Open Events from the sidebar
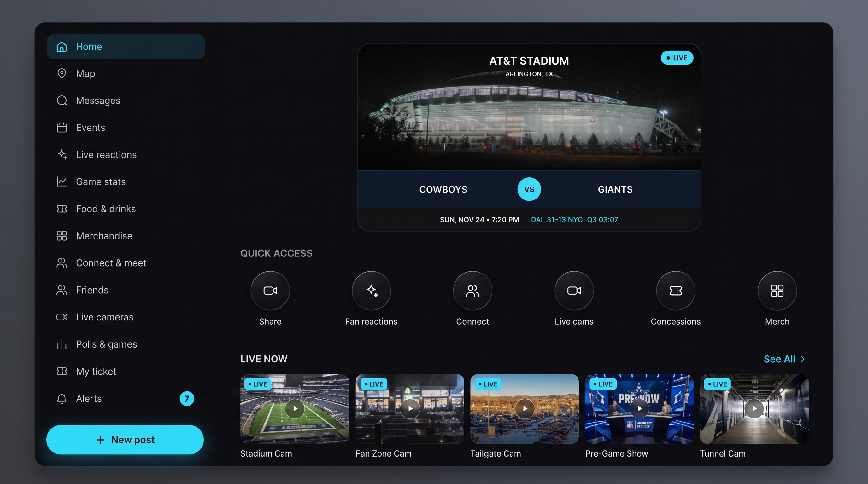Image resolution: width=868 pixels, height=484 pixels. coord(126,128)
